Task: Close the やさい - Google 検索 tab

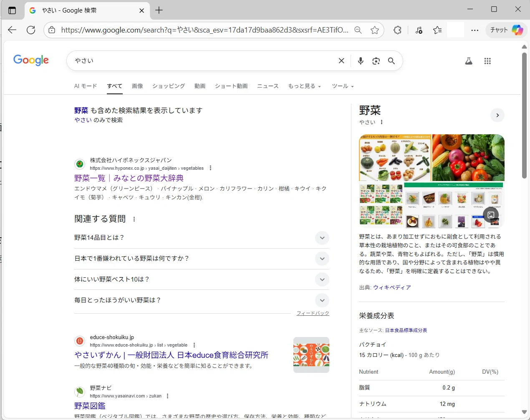Action: click(x=141, y=10)
